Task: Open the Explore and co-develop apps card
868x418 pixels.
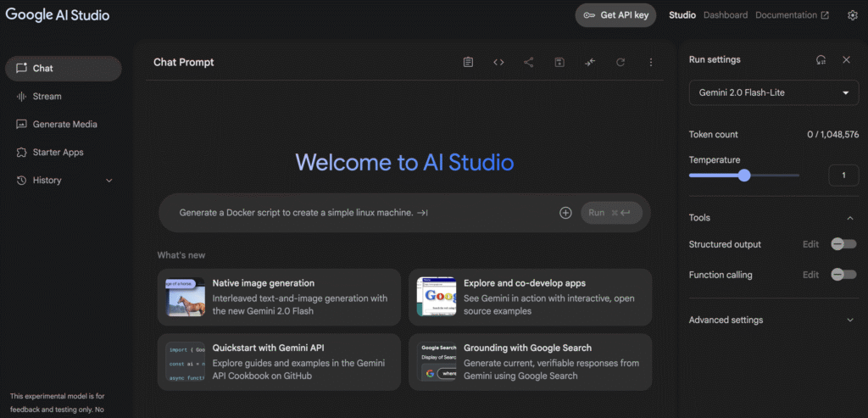Action: tap(531, 298)
